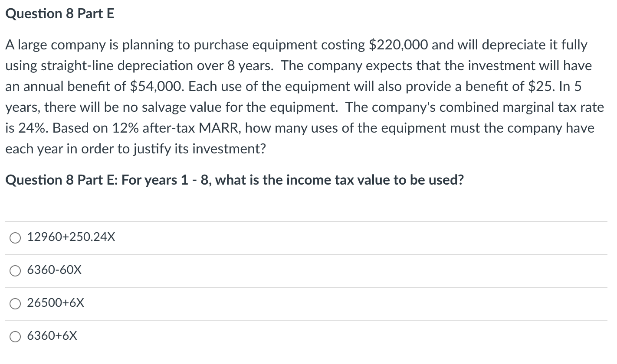The height and width of the screenshot is (364, 617).
Task: Click the answer text 12960+250.24X
Action: (71, 237)
